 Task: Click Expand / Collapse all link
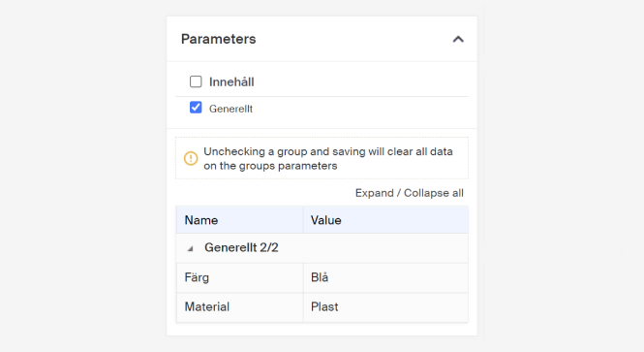pyautogui.click(x=409, y=193)
